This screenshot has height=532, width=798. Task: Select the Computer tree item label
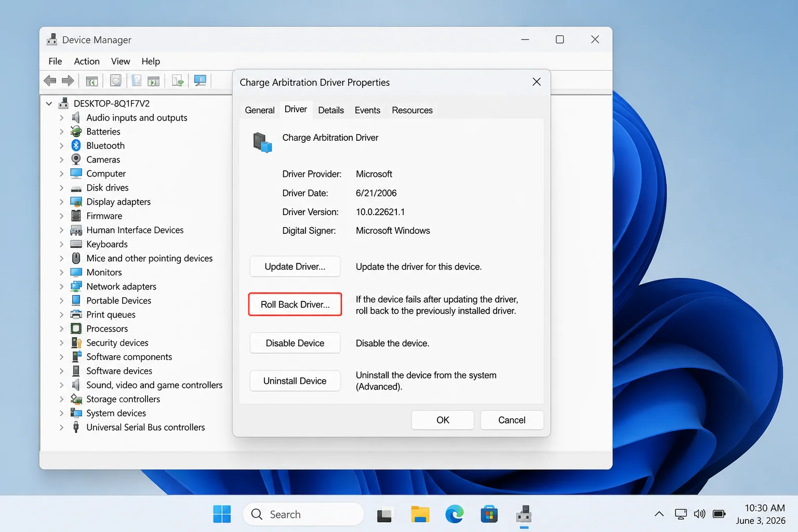(x=106, y=174)
